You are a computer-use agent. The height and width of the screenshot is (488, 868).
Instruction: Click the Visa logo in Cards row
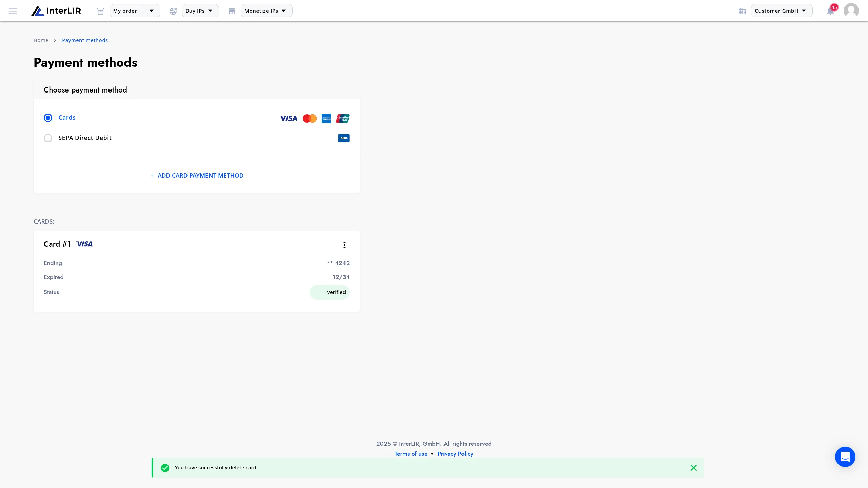pos(289,118)
